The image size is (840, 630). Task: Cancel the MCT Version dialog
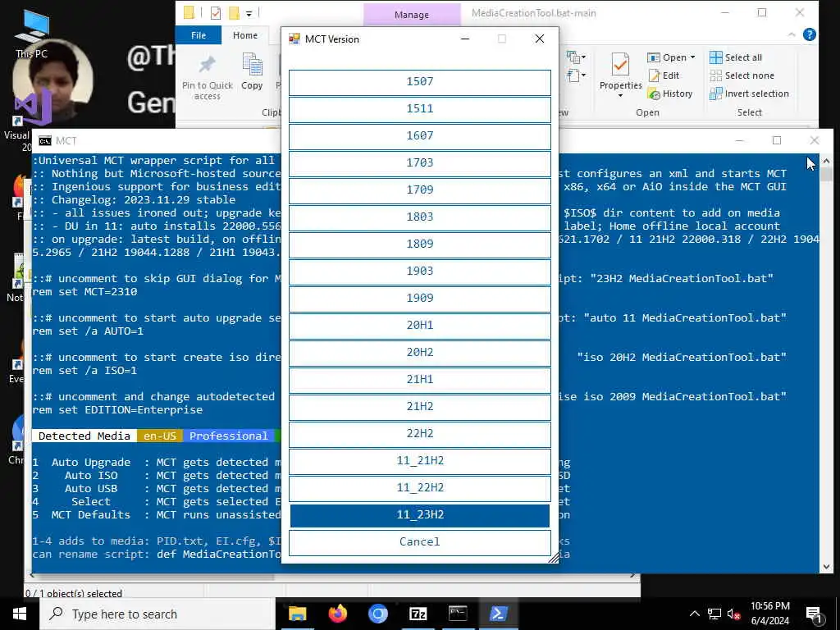coord(419,542)
